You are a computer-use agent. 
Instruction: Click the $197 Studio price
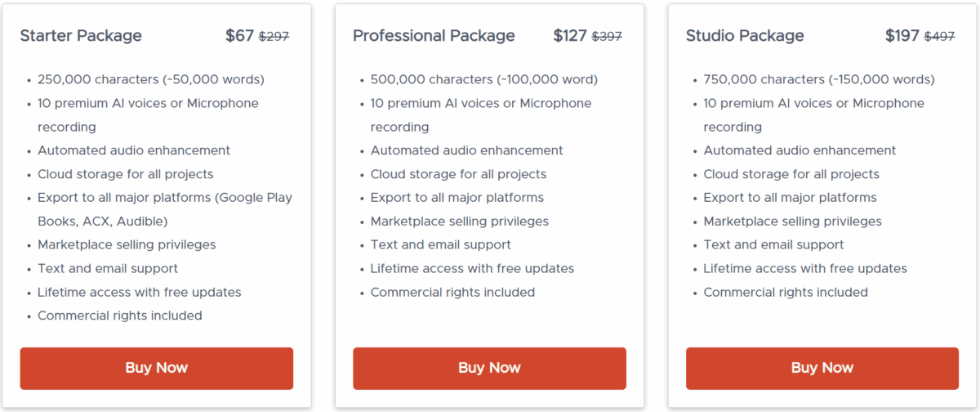902,36
